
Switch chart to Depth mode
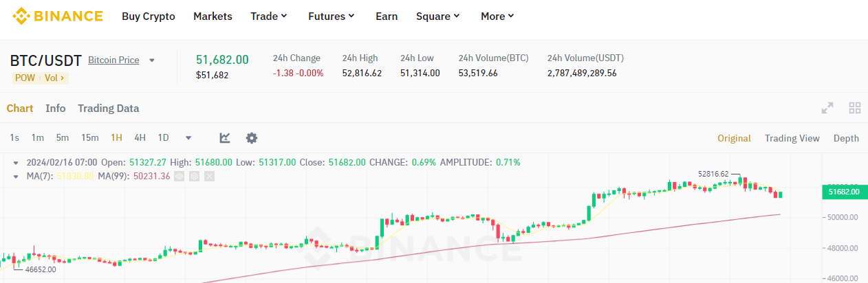[x=846, y=138]
